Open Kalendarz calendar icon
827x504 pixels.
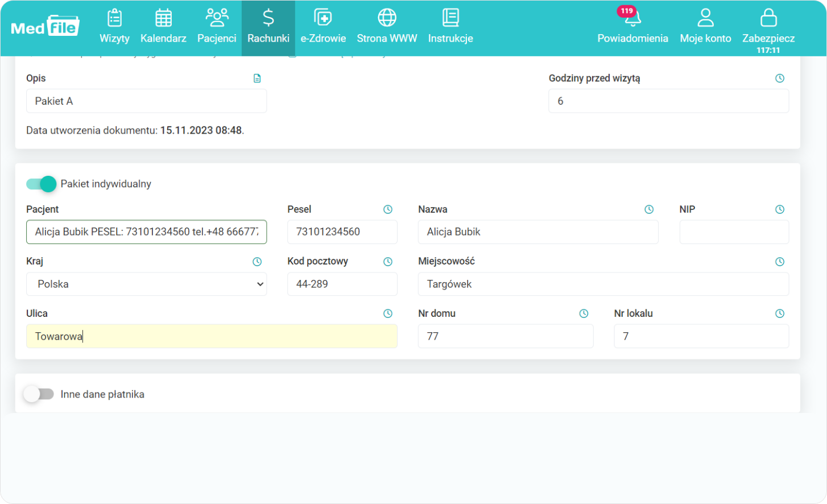pos(163,18)
